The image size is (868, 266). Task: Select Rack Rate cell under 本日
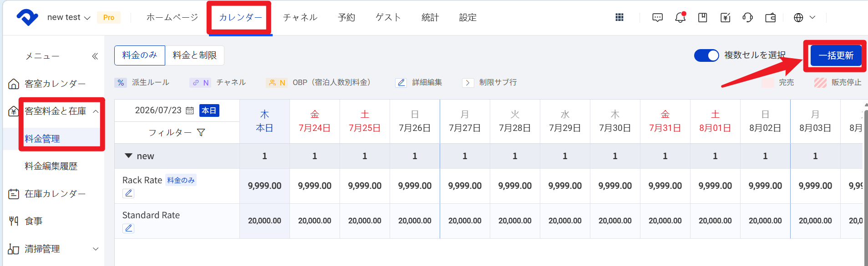[x=264, y=186]
